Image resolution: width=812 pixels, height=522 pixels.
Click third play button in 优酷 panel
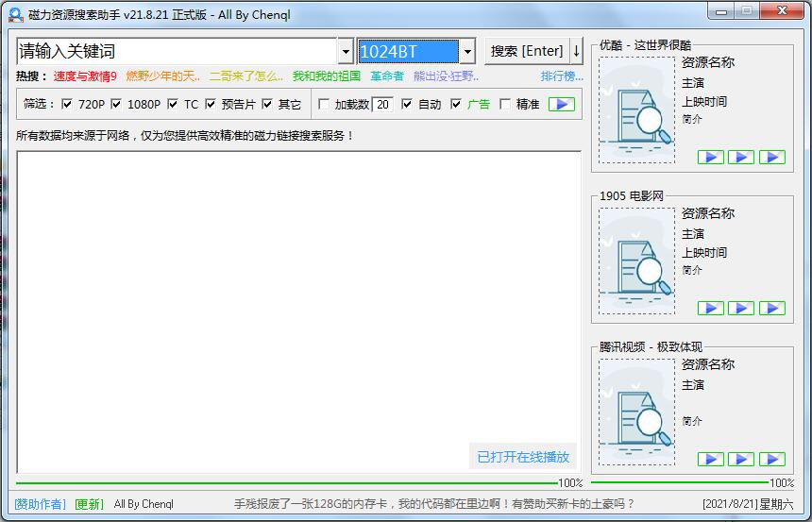[x=772, y=157]
